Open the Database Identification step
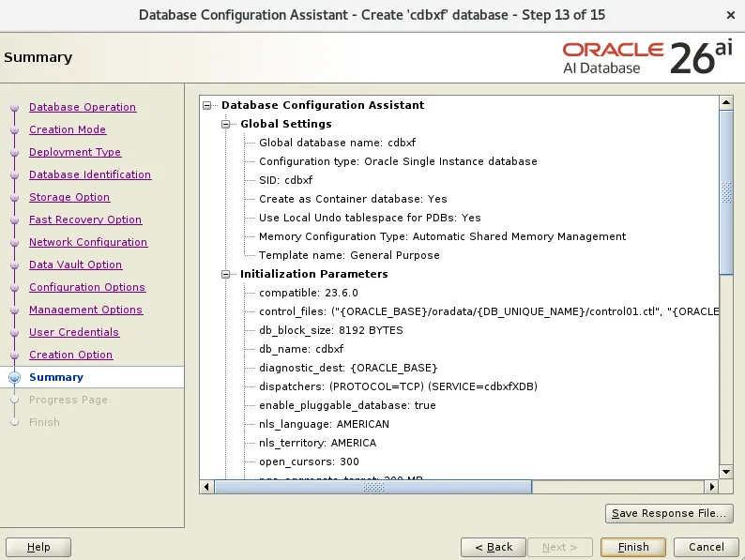The height and width of the screenshot is (560, 745). coord(90,174)
